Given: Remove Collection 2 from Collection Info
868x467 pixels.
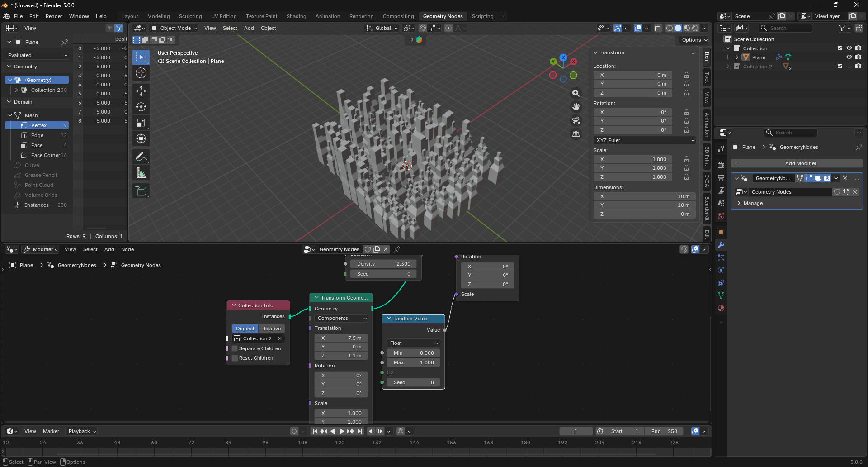Looking at the screenshot, I should pyautogui.click(x=280, y=338).
